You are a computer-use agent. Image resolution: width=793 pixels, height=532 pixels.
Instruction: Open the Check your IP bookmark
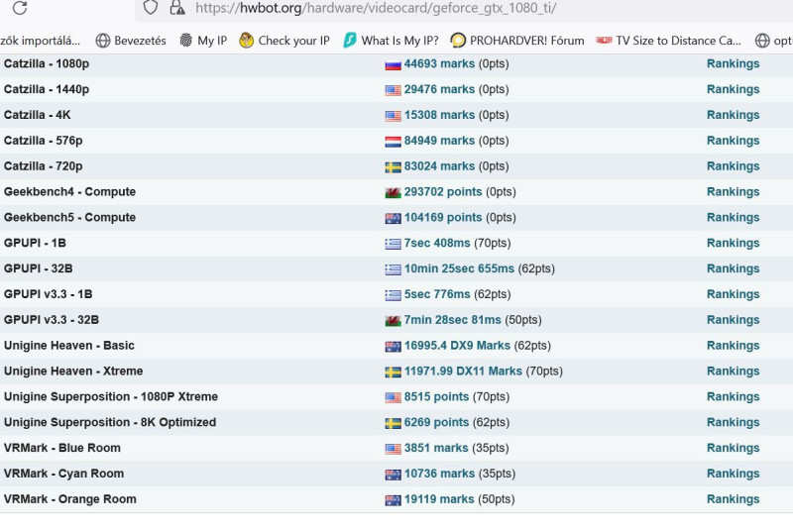point(284,41)
